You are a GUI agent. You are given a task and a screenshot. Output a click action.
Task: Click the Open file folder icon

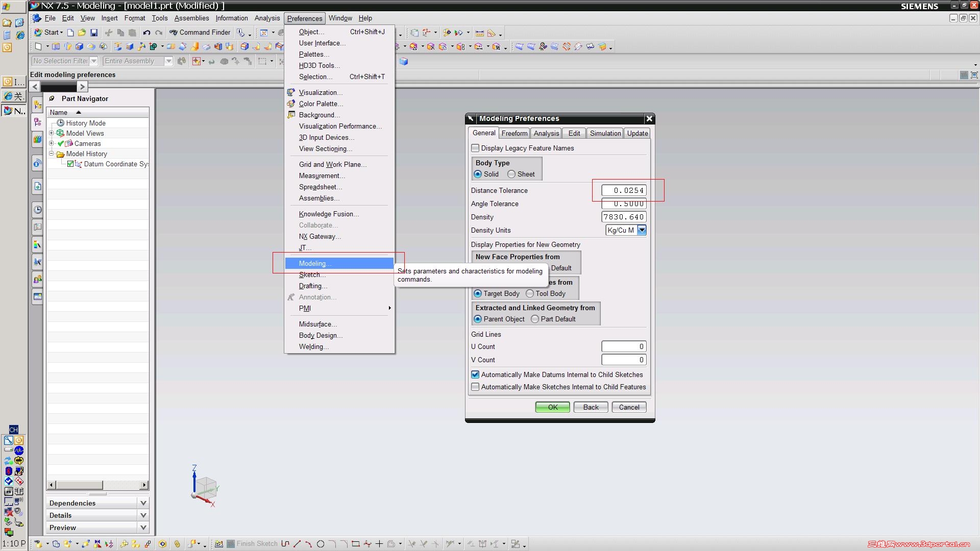[x=82, y=33]
